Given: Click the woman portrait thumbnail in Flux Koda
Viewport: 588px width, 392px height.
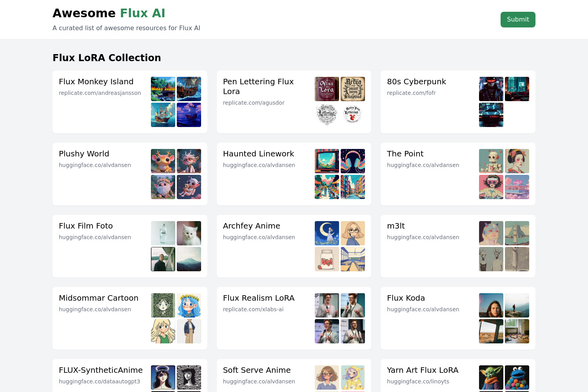Looking at the screenshot, I should tap(491, 305).
